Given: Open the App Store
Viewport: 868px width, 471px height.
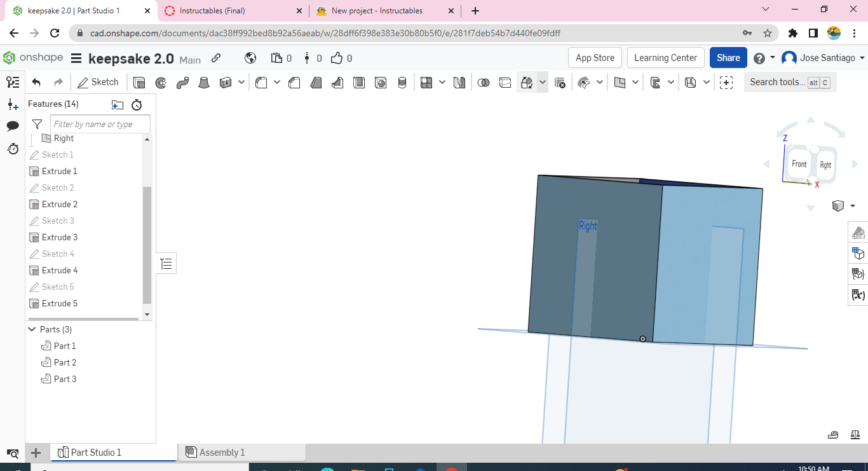Looking at the screenshot, I should pyautogui.click(x=595, y=58).
